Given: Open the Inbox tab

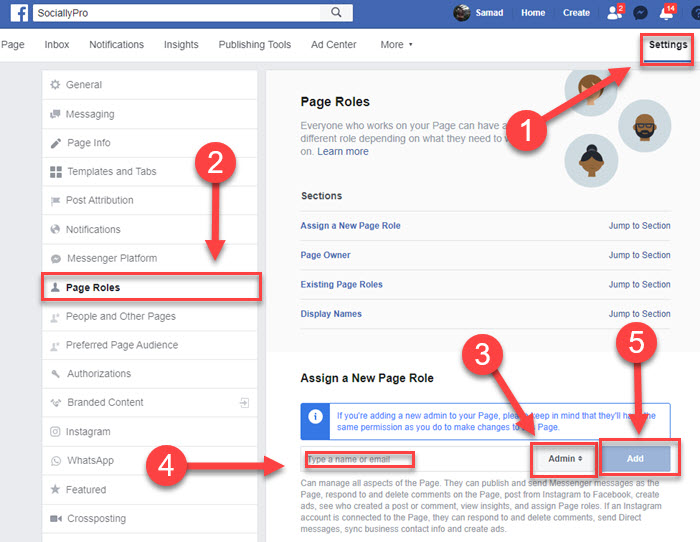Looking at the screenshot, I should point(57,45).
